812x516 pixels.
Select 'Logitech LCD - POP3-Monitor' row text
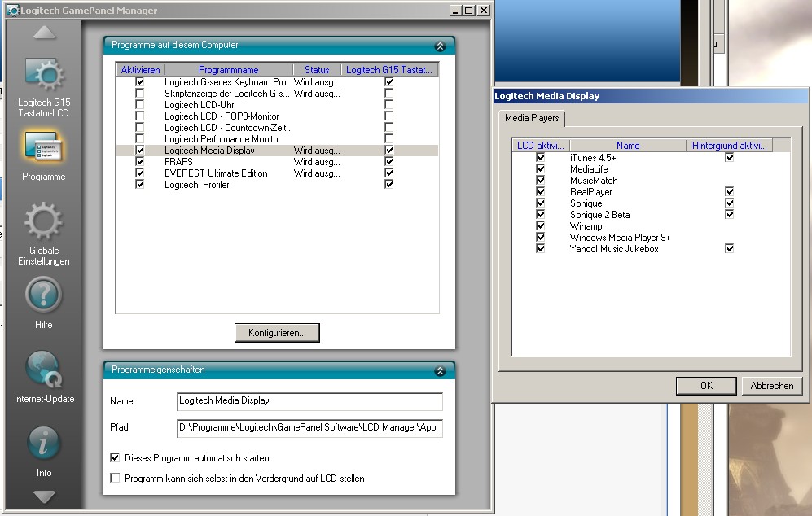click(x=222, y=116)
